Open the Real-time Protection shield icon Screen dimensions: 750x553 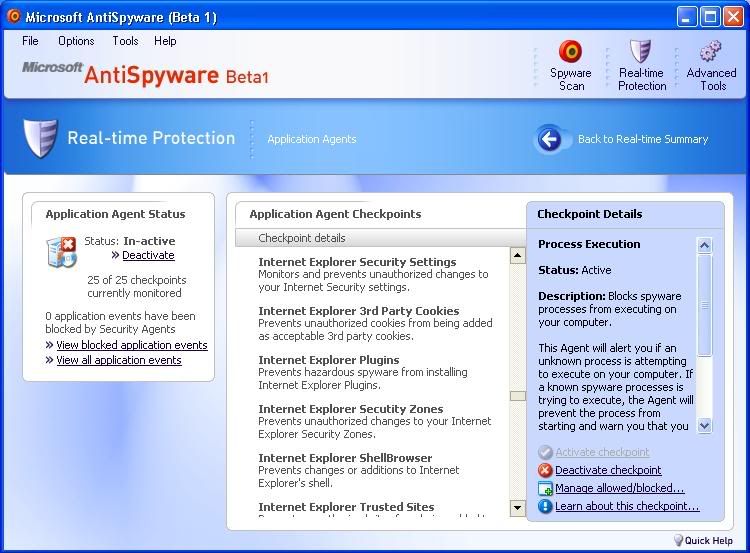point(640,51)
